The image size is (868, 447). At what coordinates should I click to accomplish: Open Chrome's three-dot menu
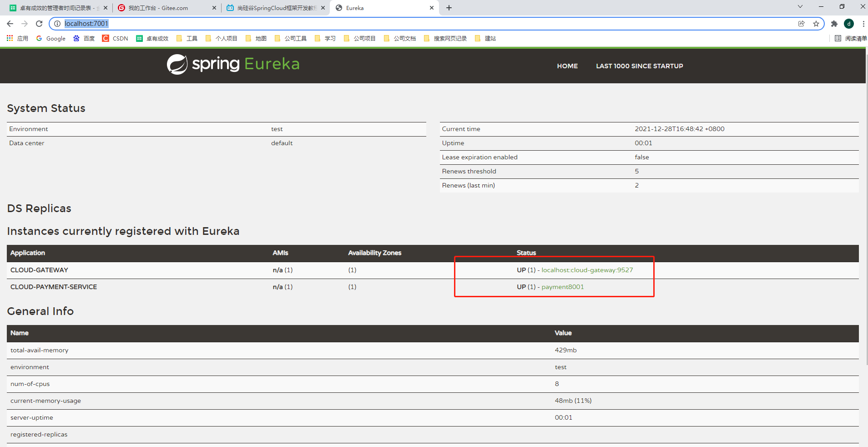coord(863,24)
